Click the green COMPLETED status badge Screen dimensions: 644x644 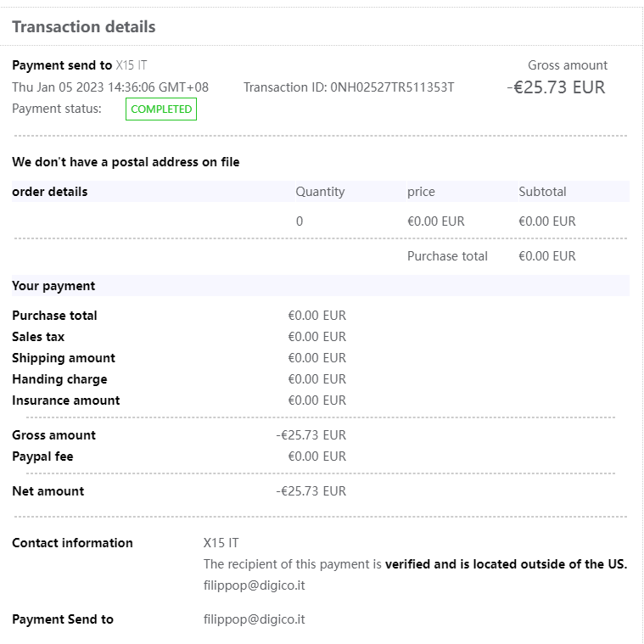(161, 109)
